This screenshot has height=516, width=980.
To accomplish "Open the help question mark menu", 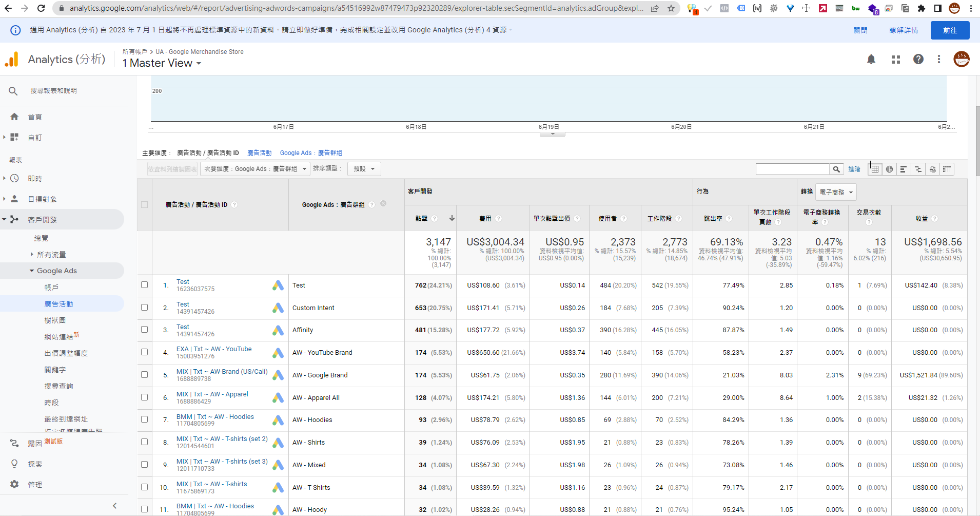I will (918, 60).
